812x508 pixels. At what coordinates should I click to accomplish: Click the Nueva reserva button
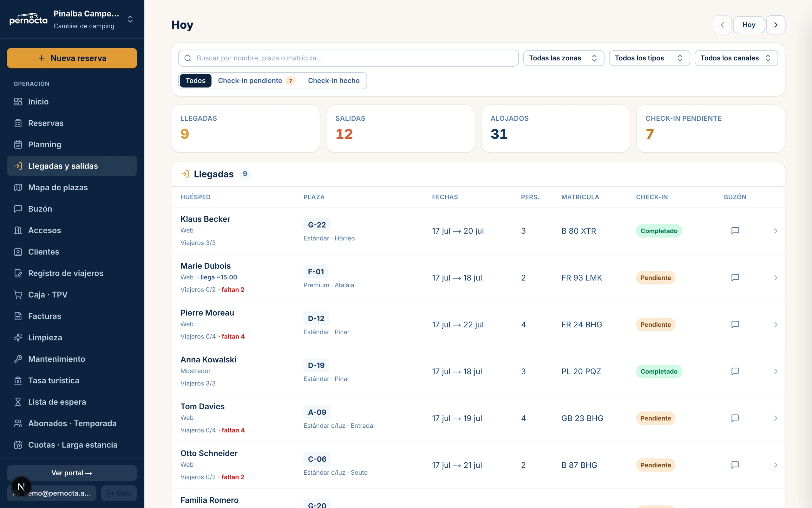click(72, 58)
